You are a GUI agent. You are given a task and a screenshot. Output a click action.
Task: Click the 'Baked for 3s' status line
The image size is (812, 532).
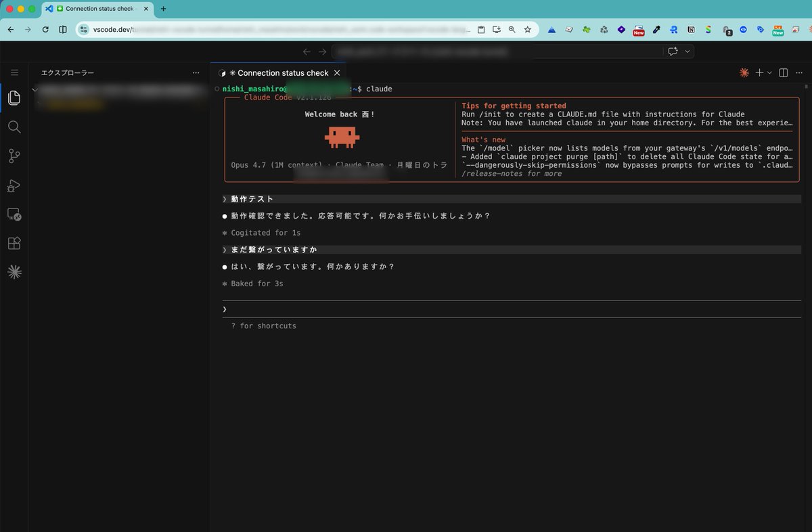(x=257, y=284)
